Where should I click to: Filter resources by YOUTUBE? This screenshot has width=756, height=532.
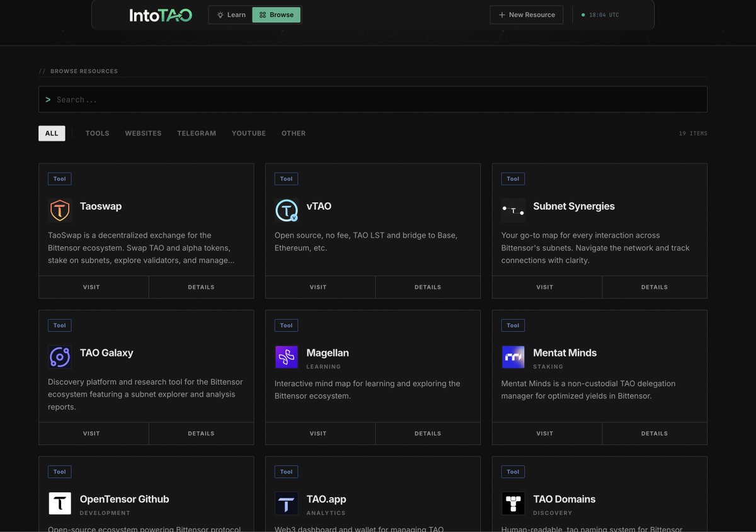[x=249, y=133]
